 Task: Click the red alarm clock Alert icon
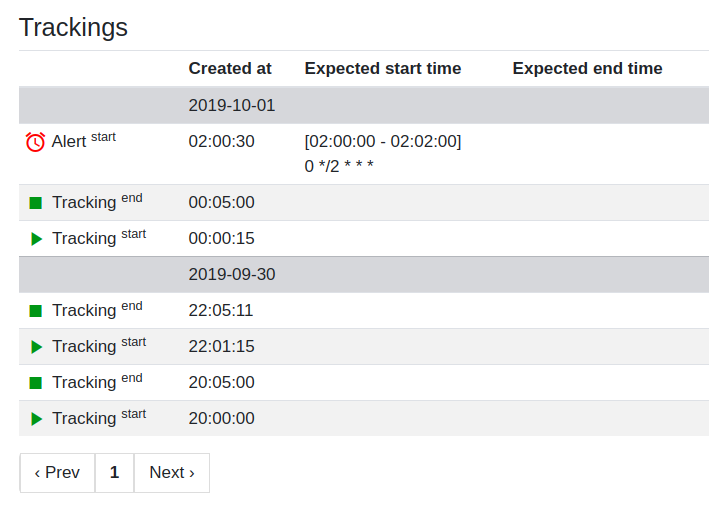[x=35, y=142]
